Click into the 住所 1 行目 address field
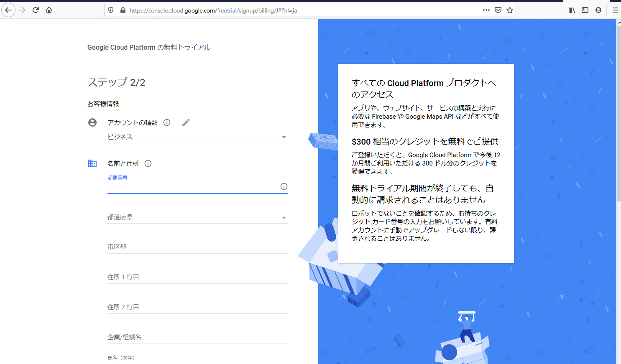The width and height of the screenshot is (621, 364). pos(197,277)
